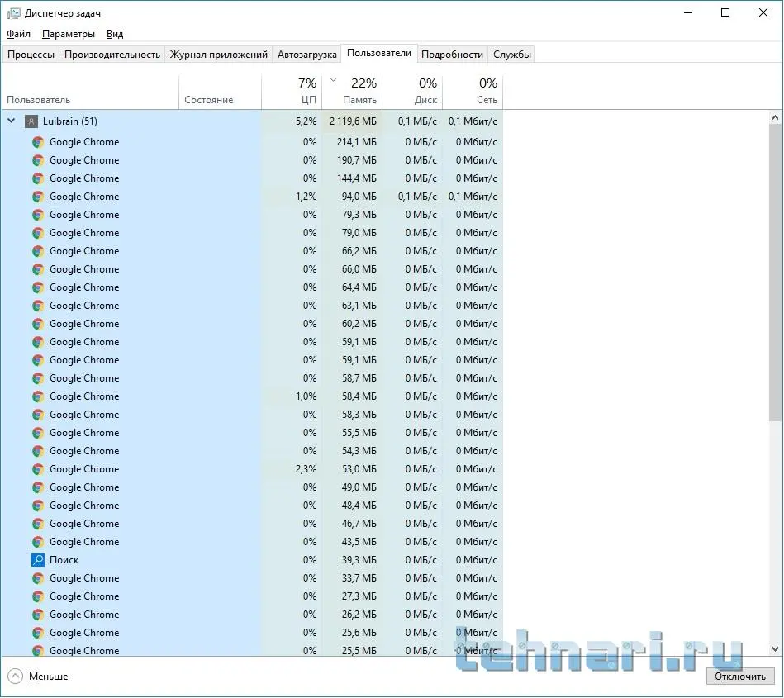This screenshot has width=784, height=698.
Task: Collapse details with the Меньше toggle
Action: pyautogui.click(x=38, y=677)
